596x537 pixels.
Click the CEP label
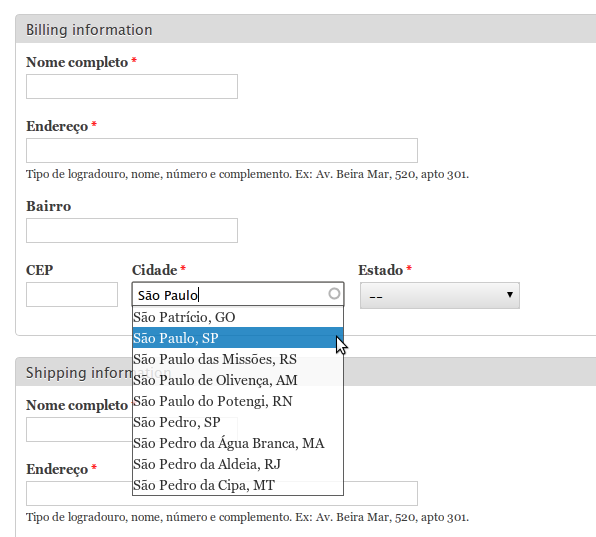[40, 270]
